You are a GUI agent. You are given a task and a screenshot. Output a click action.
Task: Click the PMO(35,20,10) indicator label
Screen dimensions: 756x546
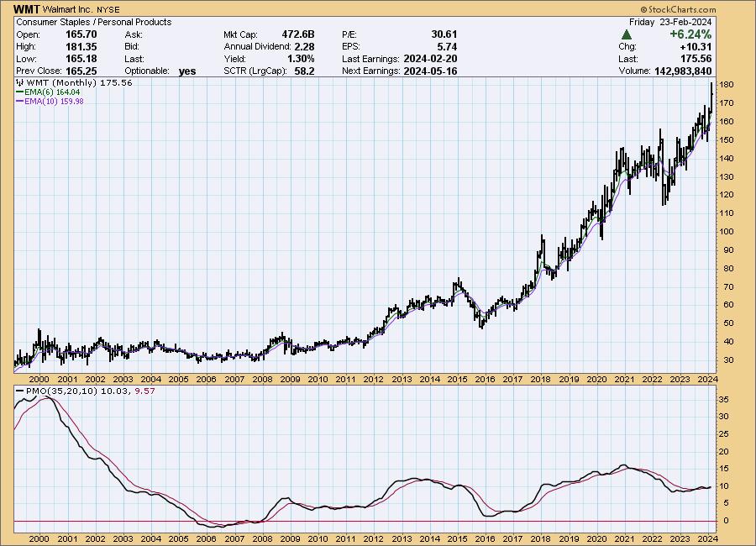click(x=61, y=391)
